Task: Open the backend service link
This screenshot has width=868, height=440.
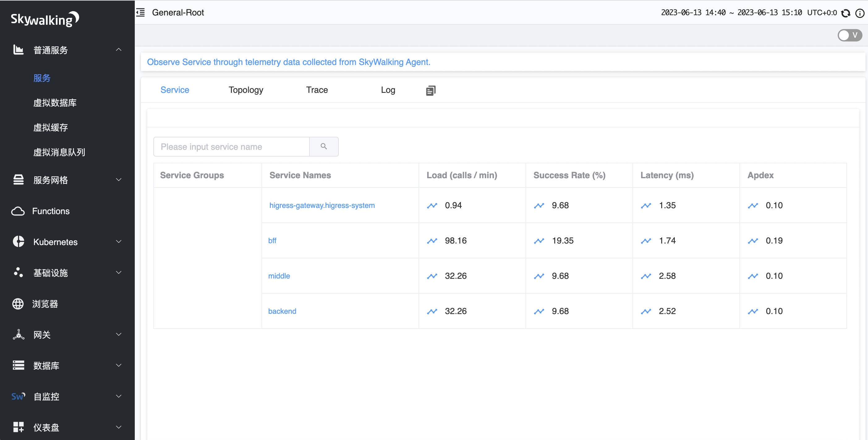Action: [x=282, y=311]
